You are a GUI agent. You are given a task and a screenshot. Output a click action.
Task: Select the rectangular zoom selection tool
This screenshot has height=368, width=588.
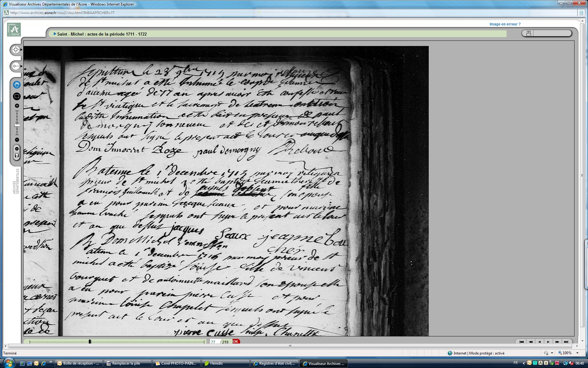pos(17,96)
